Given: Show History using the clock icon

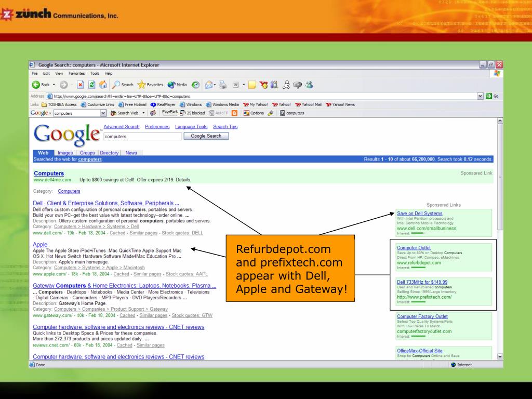Looking at the screenshot, I should 195,85.
